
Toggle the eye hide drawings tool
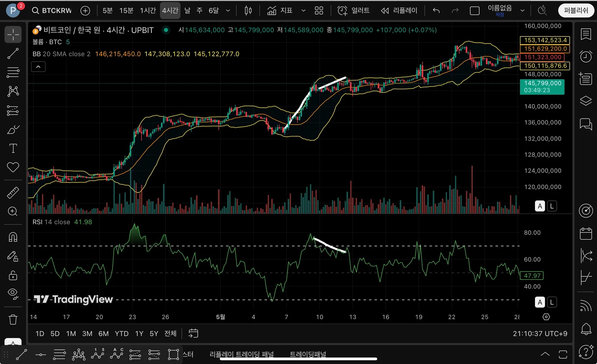(x=13, y=293)
